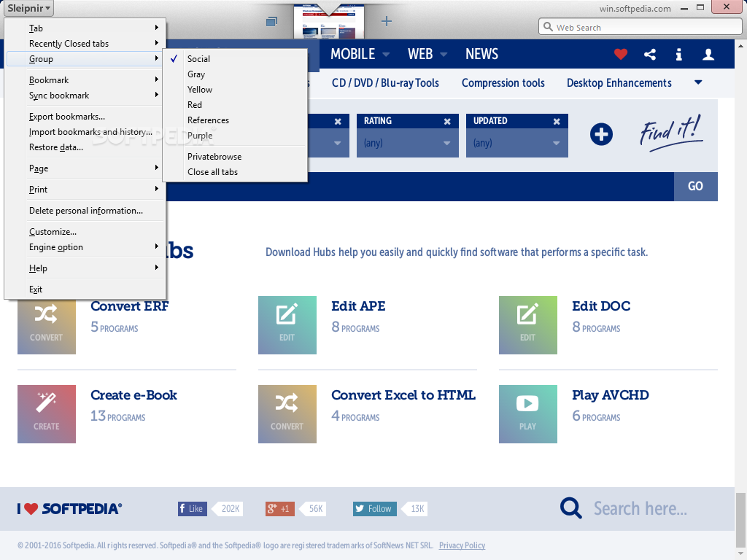The height and width of the screenshot is (560, 747).
Task: Open Sync bookmark submenu
Action: [86, 96]
